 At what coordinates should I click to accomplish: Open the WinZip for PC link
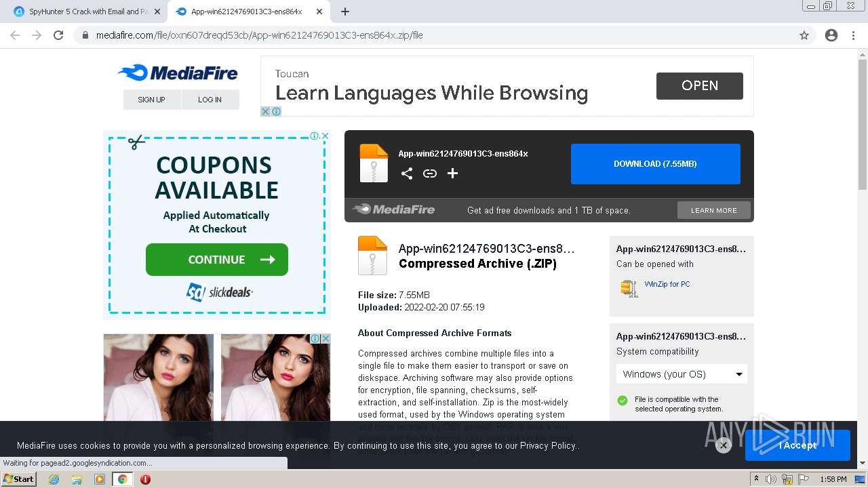pyautogui.click(x=667, y=284)
